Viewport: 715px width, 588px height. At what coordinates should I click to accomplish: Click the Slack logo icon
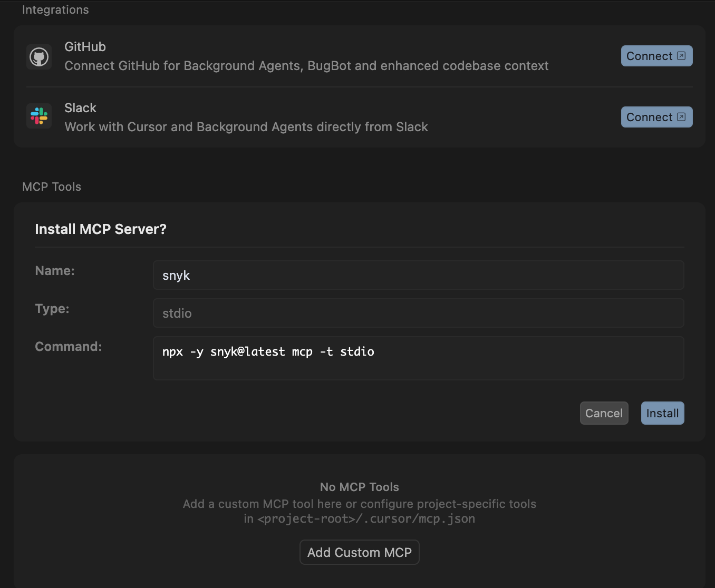pos(39,116)
